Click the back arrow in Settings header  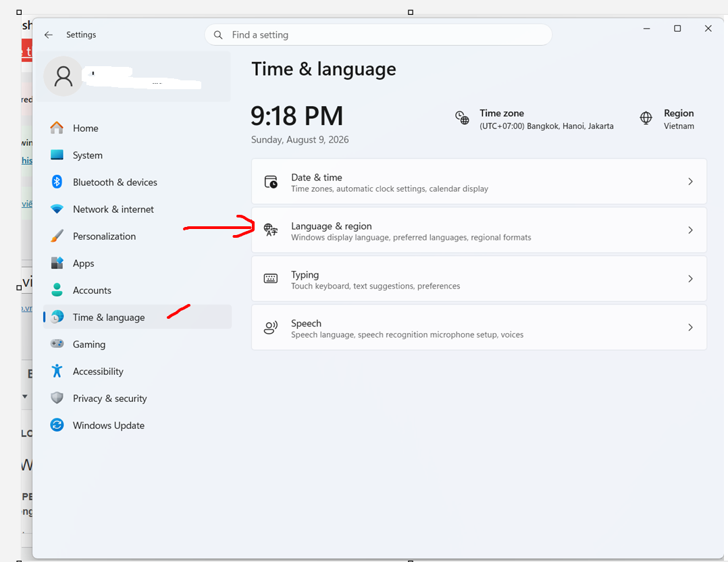coord(49,35)
